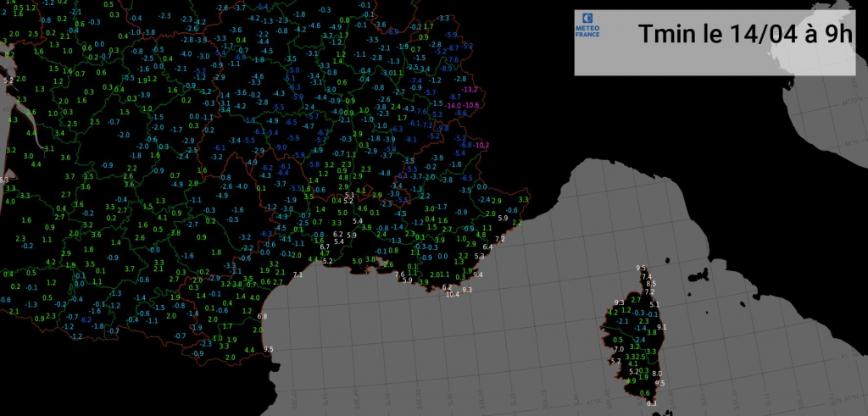The height and width of the screenshot is (416, 868).
Task: Click the blue -8.1 temperature label
Action: 412,139
